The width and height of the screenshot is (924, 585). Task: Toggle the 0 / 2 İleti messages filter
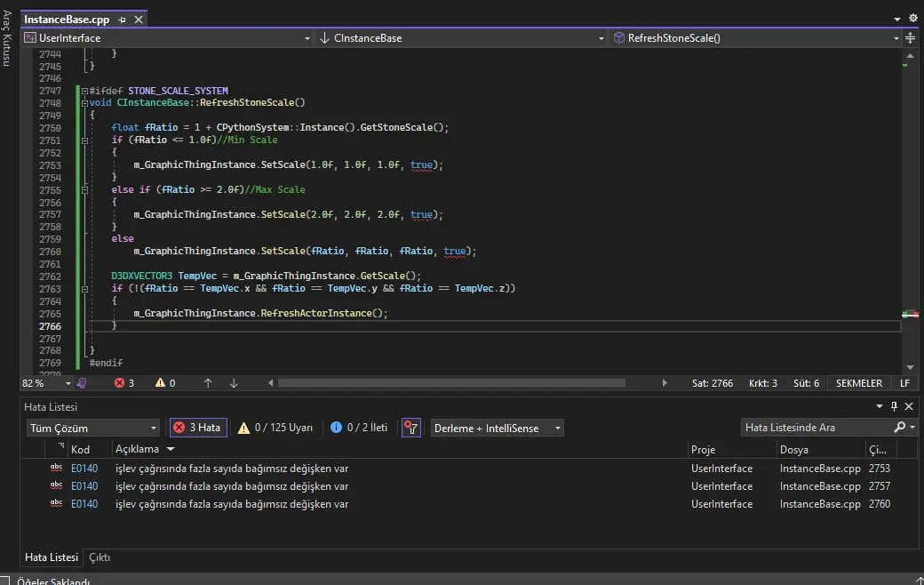(359, 428)
